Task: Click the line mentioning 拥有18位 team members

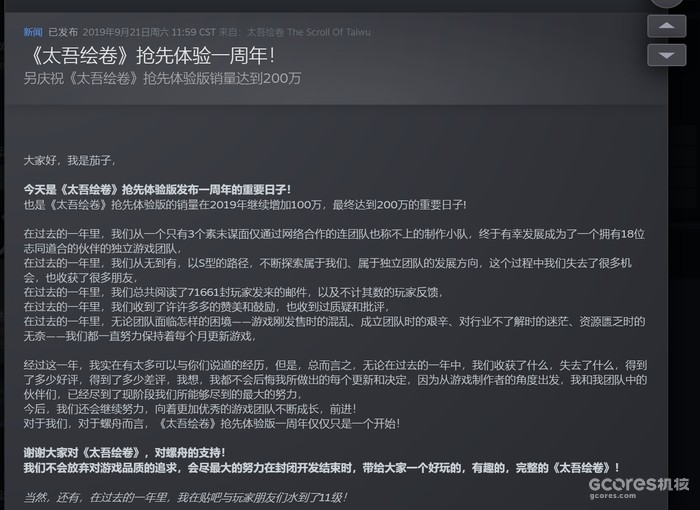Action: tap(334, 241)
